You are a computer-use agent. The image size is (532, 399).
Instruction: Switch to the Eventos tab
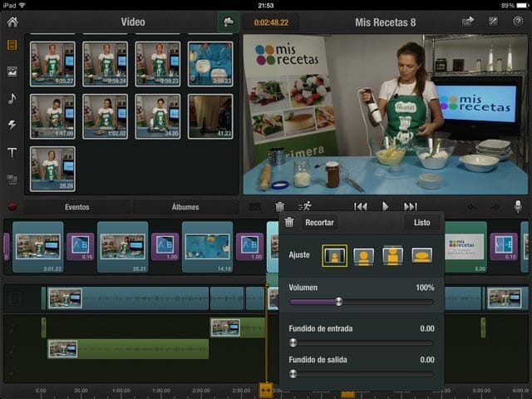76,206
